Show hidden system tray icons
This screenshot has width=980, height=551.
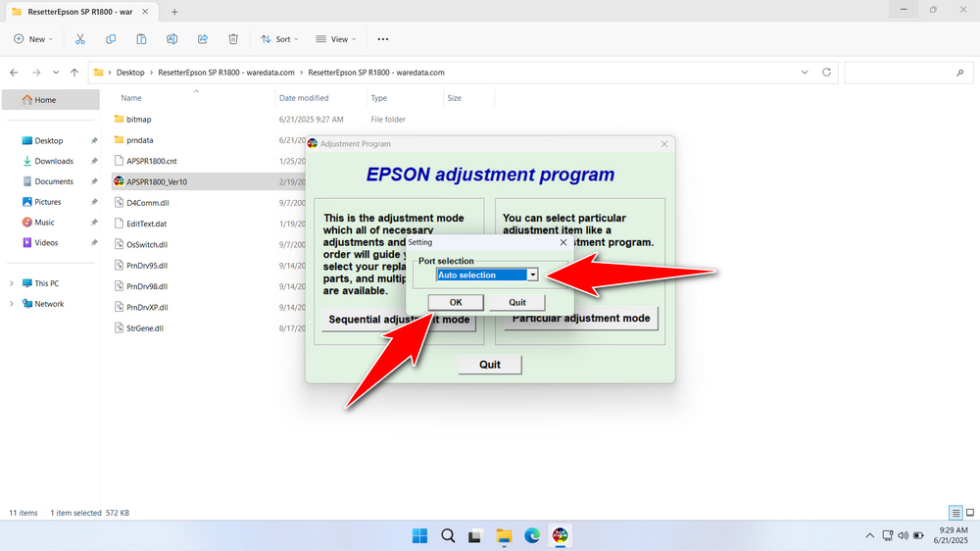(x=869, y=535)
